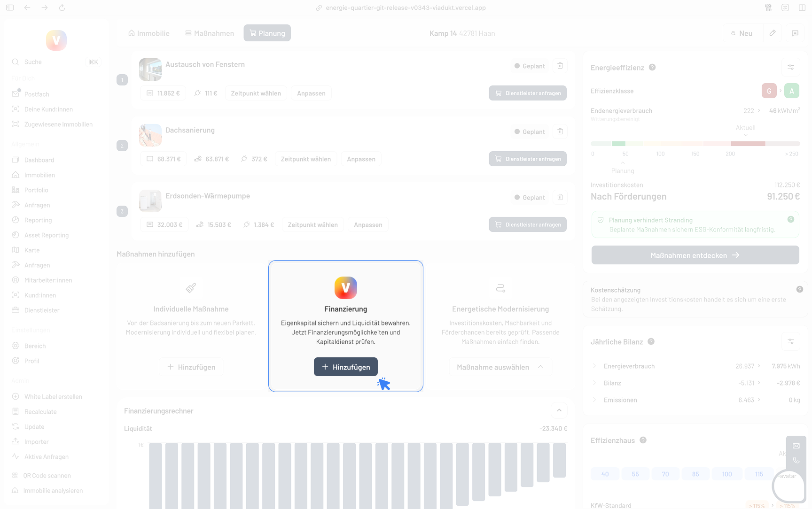Viewport: 812px width, 509px height.
Task: Select efficiency class A badge
Action: [791, 91]
